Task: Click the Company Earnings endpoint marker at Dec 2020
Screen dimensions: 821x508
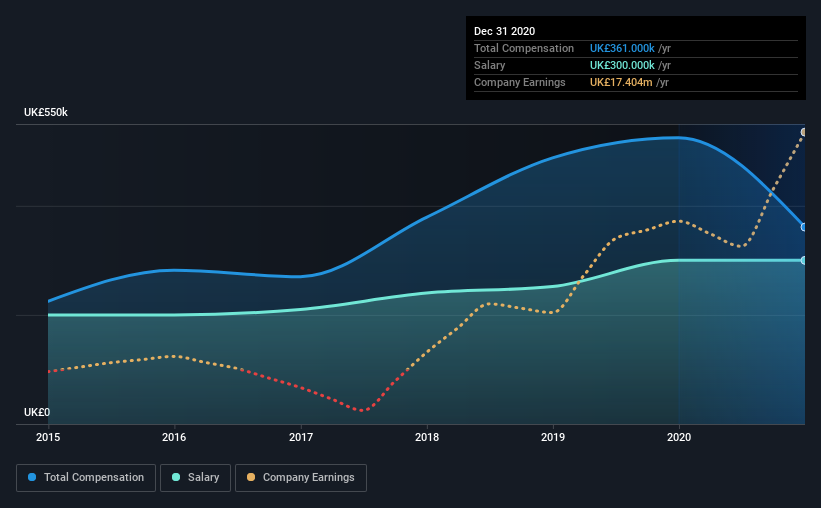Action: click(x=804, y=132)
